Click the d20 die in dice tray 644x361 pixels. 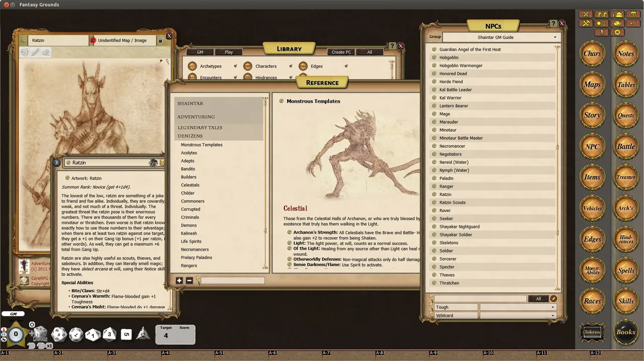point(59,334)
